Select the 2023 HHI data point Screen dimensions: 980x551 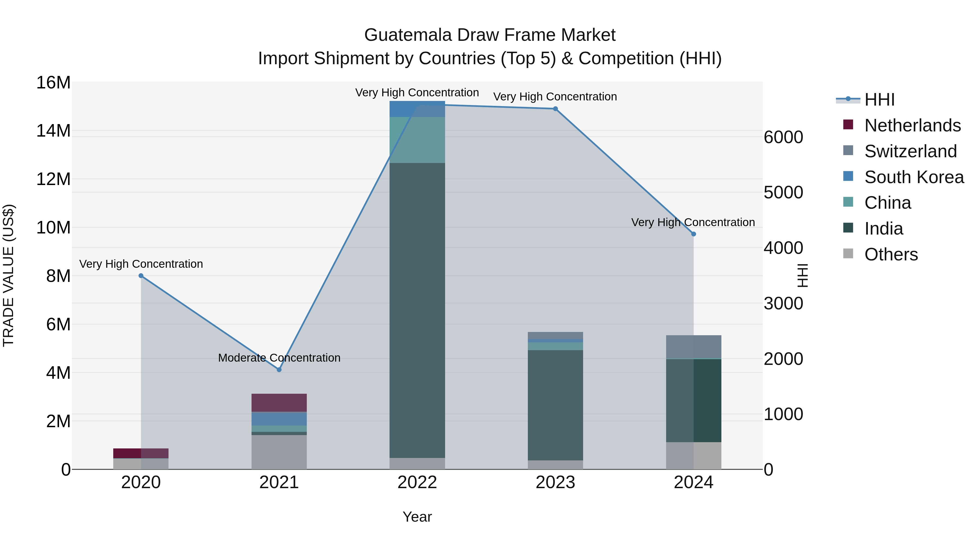(x=555, y=109)
